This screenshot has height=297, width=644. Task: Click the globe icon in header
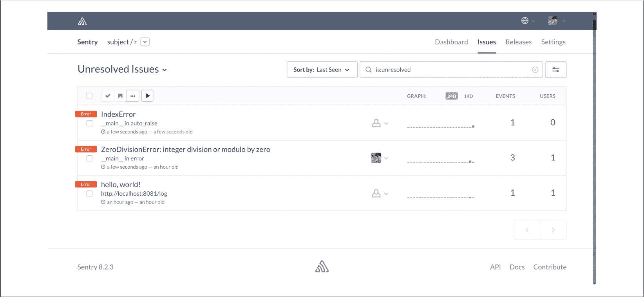(x=525, y=21)
